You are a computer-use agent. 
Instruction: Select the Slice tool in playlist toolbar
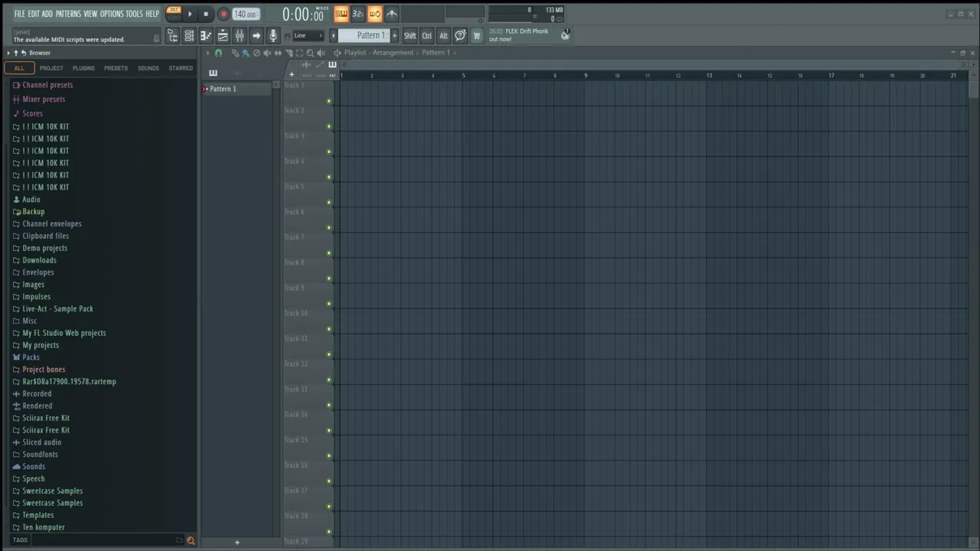(289, 53)
